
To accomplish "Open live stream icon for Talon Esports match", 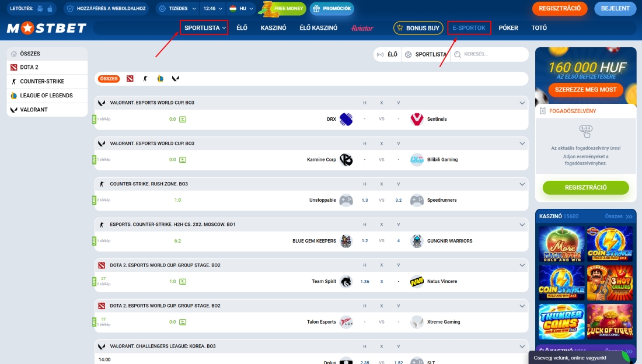I will (183, 322).
